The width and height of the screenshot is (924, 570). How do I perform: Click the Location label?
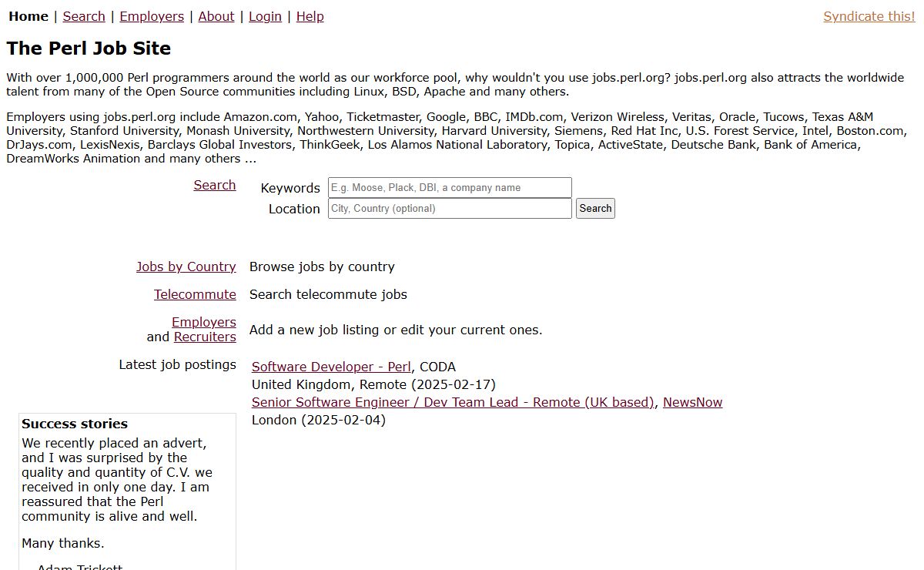[x=294, y=209]
